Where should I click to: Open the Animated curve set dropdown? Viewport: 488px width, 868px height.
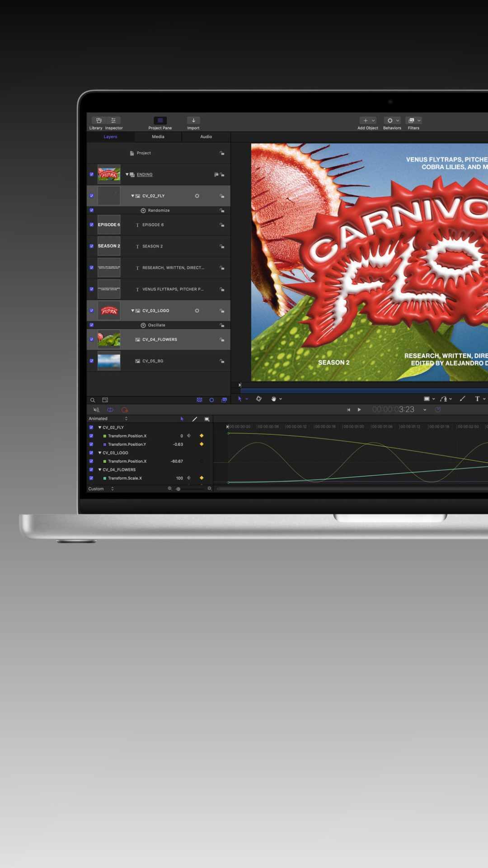point(108,419)
